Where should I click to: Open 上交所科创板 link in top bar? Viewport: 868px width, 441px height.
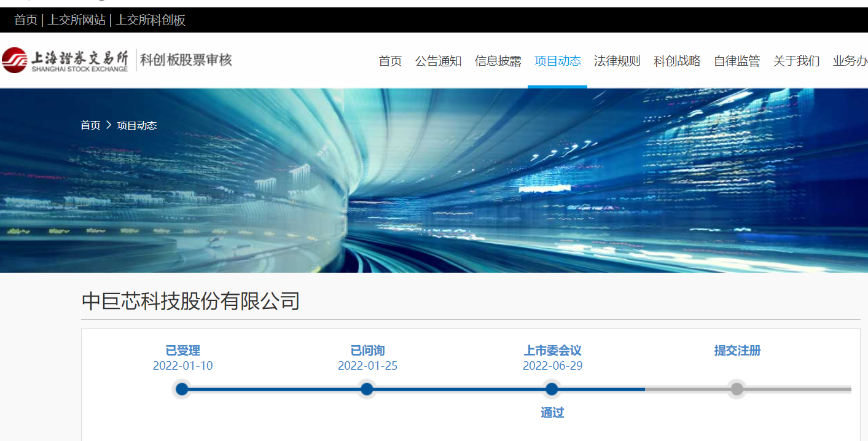pos(151,20)
